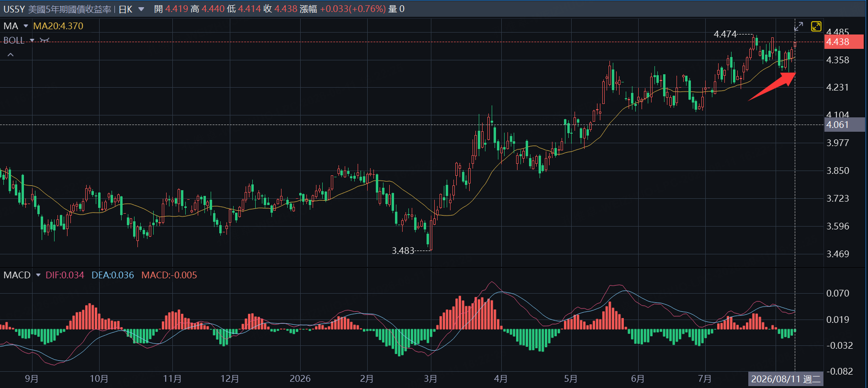
Task: Click the -0.082 MACD axis label
Action: click(x=839, y=371)
